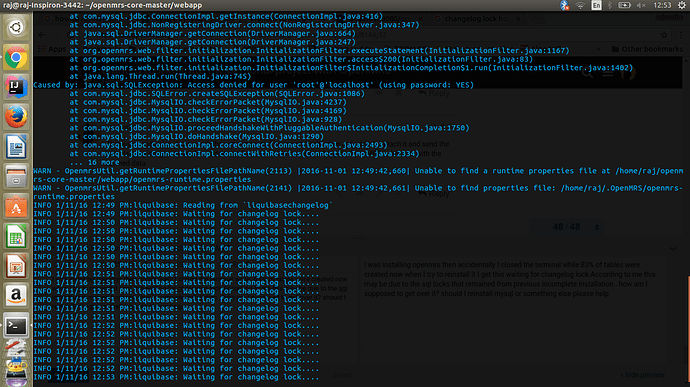Open IntelliJ IDEA from the launcher
Screen dimensions: 690x387
point(16,87)
